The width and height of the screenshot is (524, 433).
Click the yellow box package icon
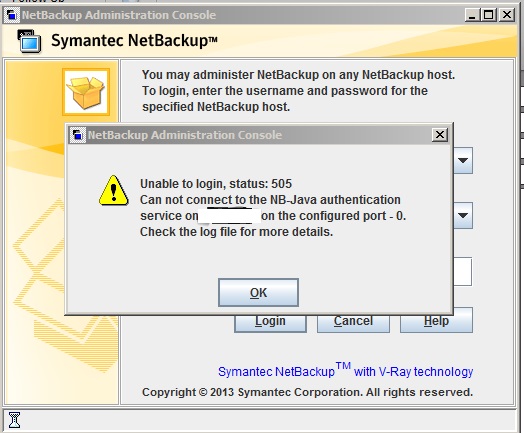pos(86,92)
